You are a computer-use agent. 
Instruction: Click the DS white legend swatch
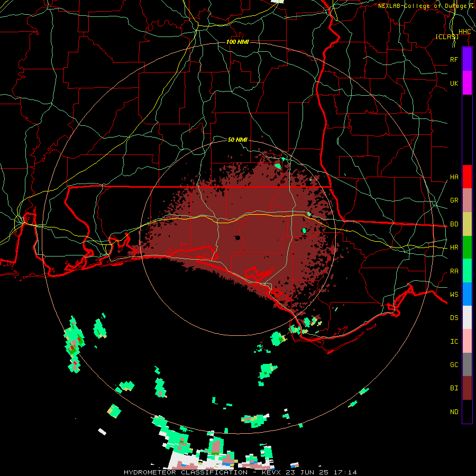pos(467,317)
